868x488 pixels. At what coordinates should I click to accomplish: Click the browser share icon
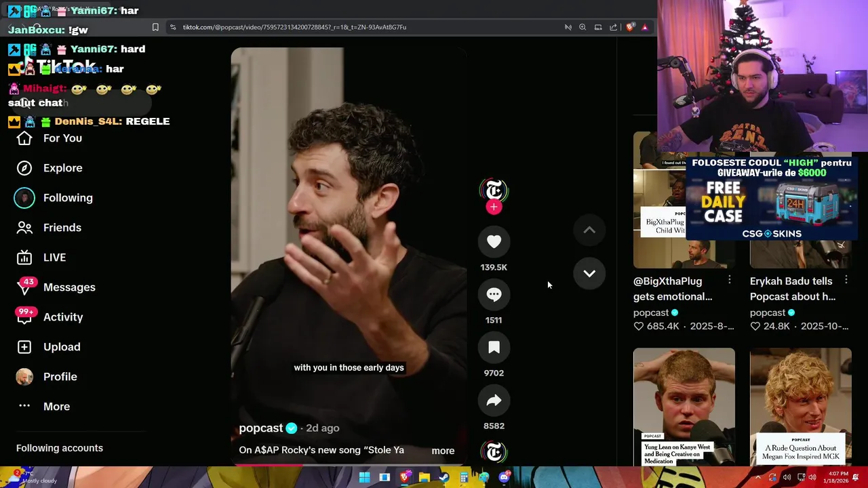pyautogui.click(x=613, y=27)
